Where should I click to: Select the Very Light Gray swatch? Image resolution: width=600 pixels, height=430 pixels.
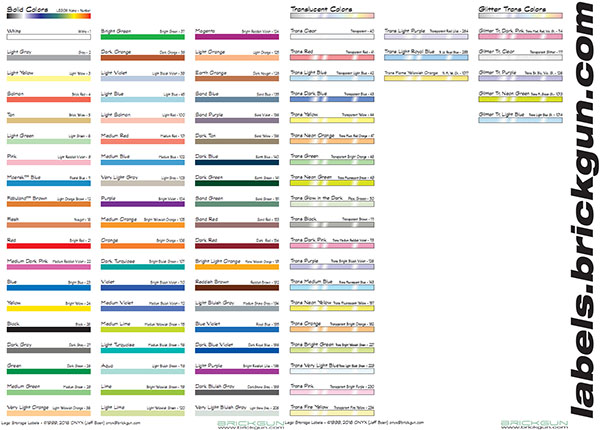click(143, 183)
